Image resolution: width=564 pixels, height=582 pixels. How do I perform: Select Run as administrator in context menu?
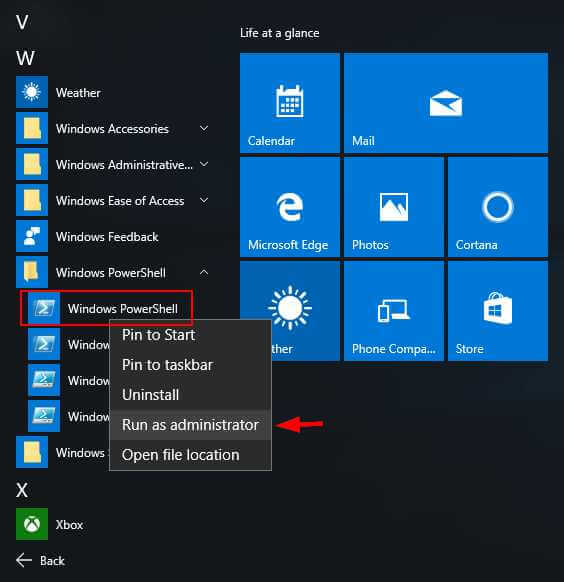click(x=190, y=425)
